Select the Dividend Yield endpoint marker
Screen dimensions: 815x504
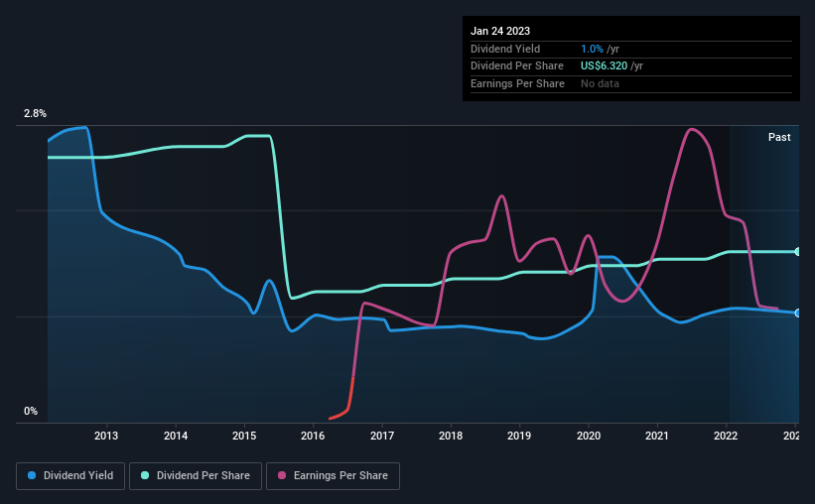tap(798, 313)
